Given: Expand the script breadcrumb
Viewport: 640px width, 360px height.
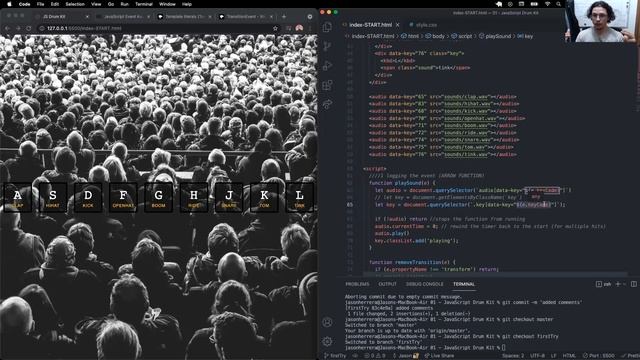Looking at the screenshot, I should pyautogui.click(x=462, y=36).
